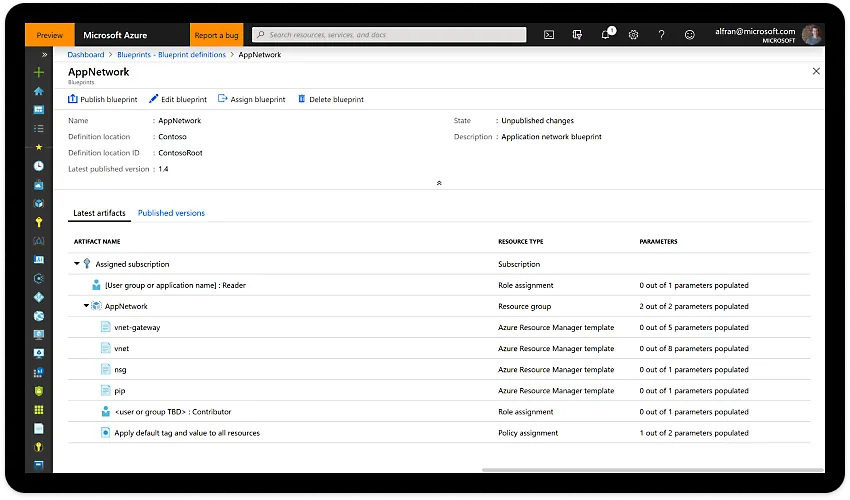850x500 pixels.
Task: Send feedback with the smiley icon
Action: (689, 35)
